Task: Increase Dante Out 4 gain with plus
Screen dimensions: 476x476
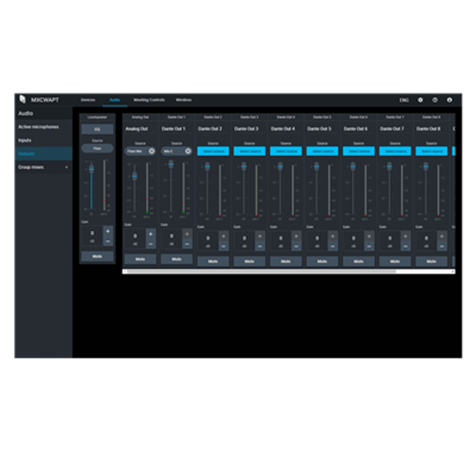Action: tap(296, 236)
